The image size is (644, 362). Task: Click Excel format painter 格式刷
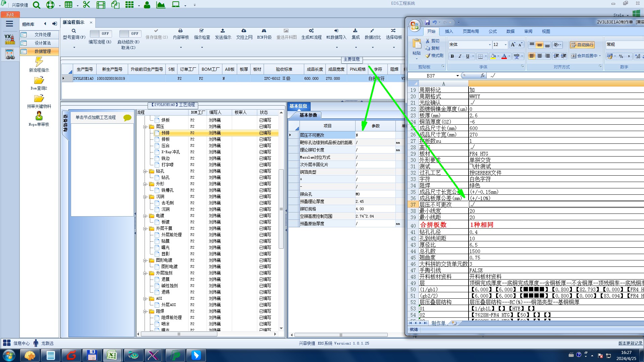435,56
